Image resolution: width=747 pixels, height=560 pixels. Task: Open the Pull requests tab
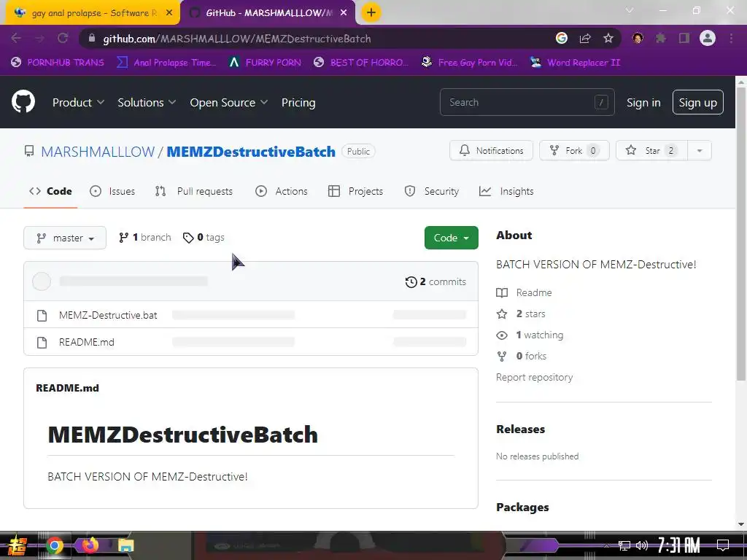point(194,192)
